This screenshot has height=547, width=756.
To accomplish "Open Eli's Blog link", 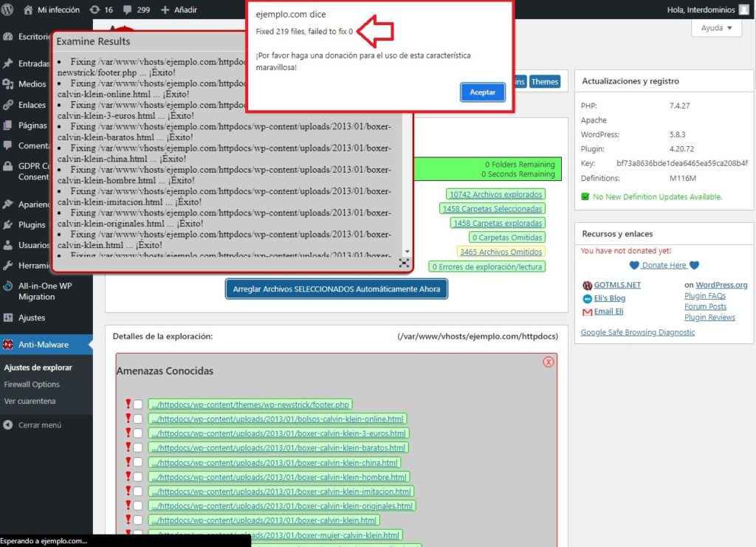I will pos(609,297).
